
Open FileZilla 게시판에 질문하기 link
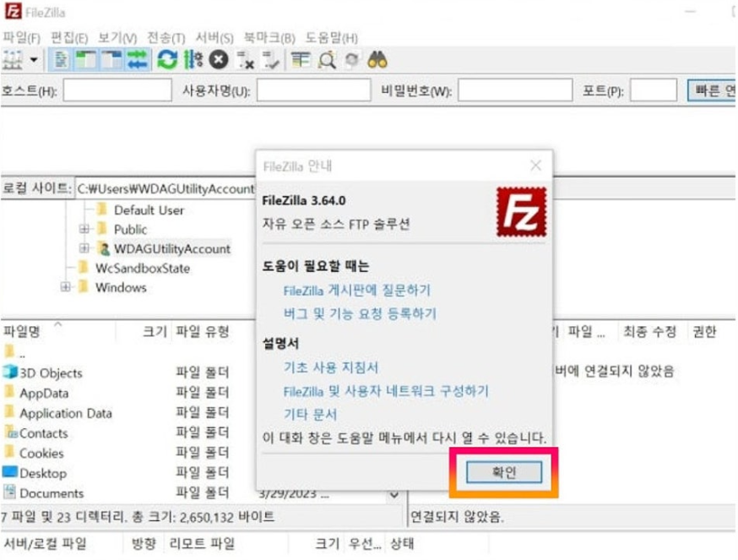tap(357, 290)
